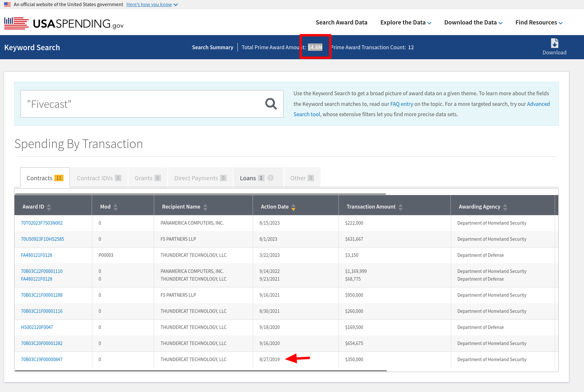Select the Other tab
Viewport: 584px width, 392px height.
pyautogui.click(x=302, y=178)
